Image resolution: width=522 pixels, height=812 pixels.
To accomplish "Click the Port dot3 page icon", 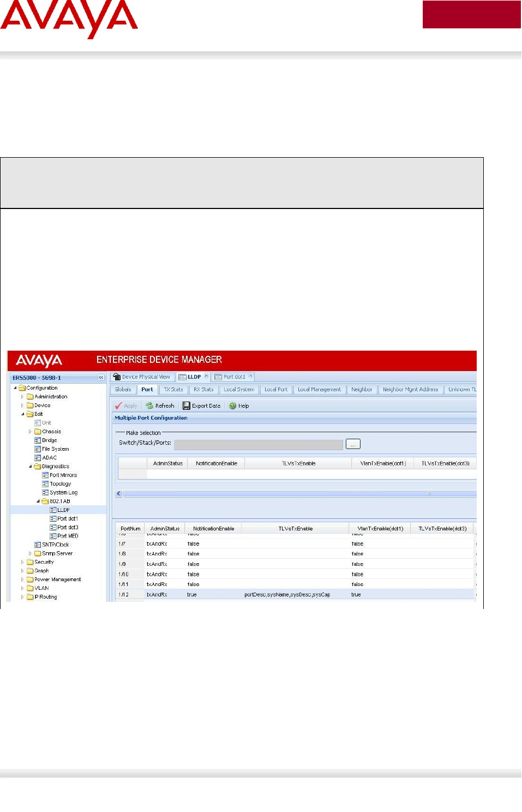I will point(53,528).
